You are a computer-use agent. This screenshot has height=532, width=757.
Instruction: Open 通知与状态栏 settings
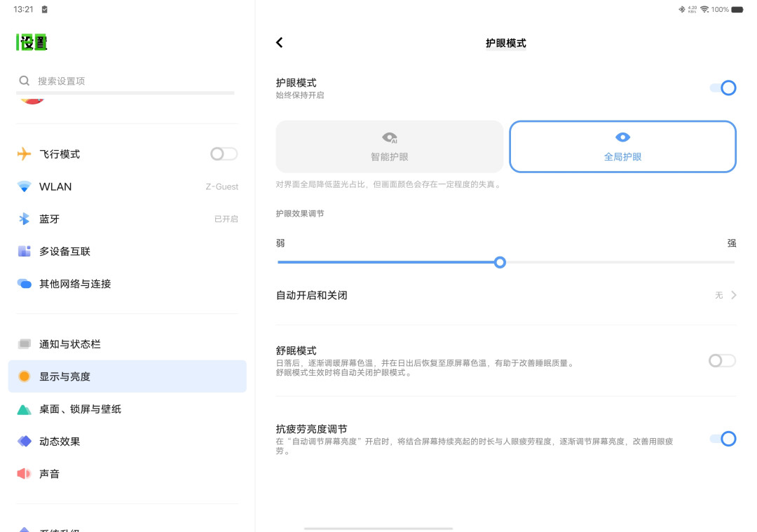128,343
